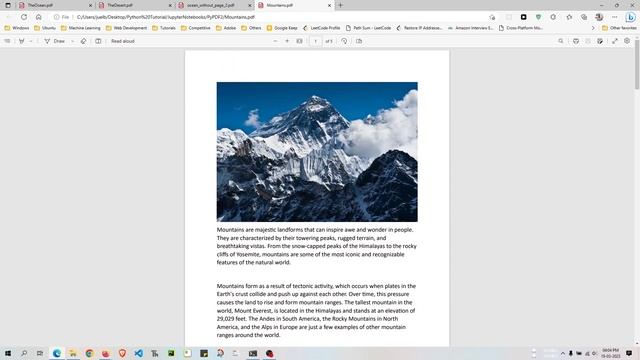Click the green shield extension icon
This screenshot has height=360, width=640.
click(x=538, y=17)
